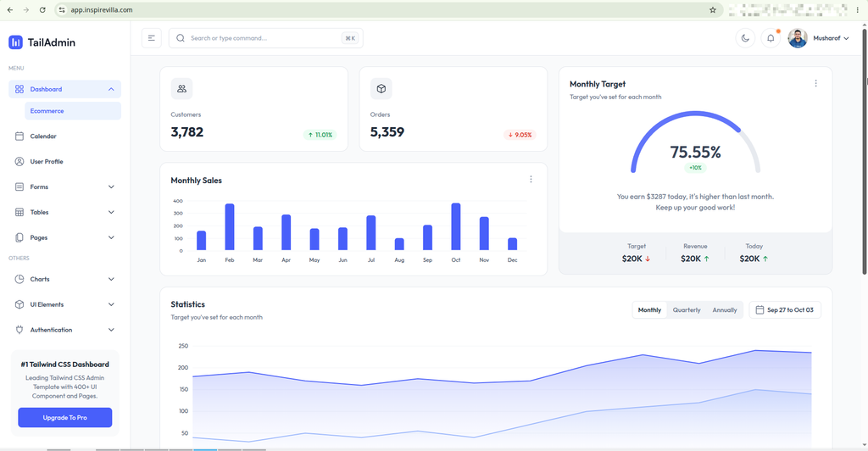
Task: Click the February bar in Monthly Sales
Action: 229,227
